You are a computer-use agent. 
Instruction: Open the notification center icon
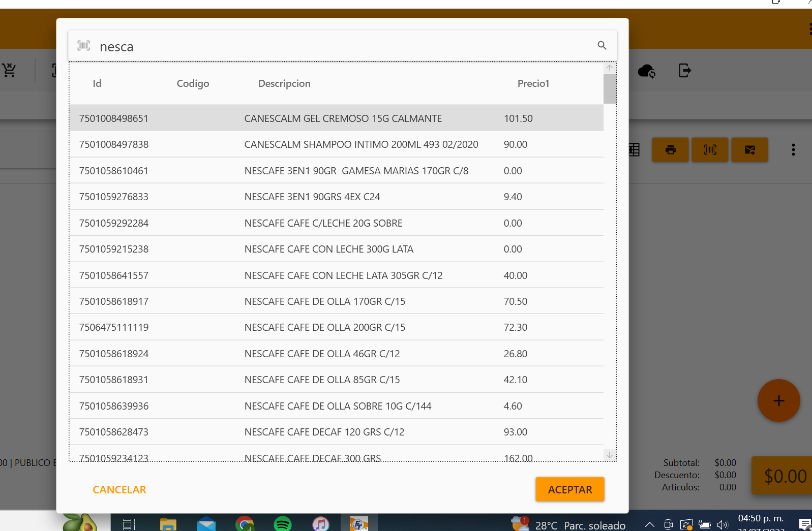pyautogui.click(x=805, y=524)
